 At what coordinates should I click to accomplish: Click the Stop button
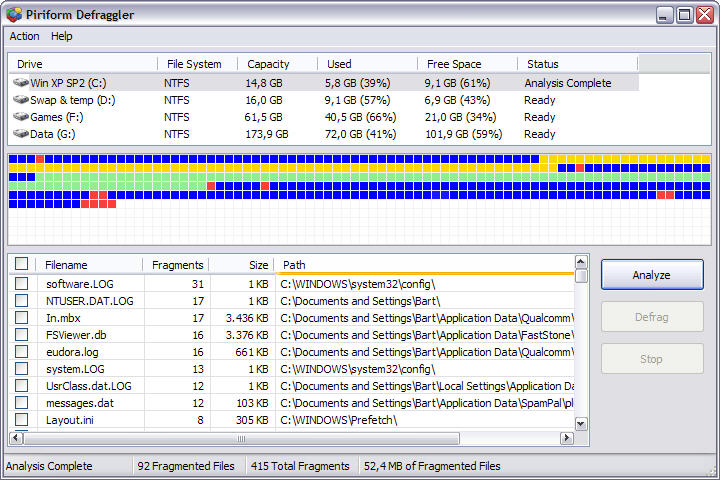click(652, 359)
